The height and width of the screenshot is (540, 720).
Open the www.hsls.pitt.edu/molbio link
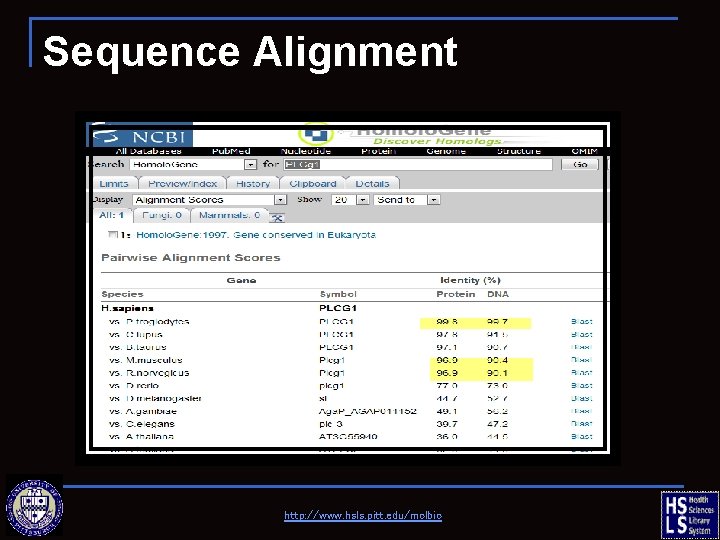click(363, 516)
